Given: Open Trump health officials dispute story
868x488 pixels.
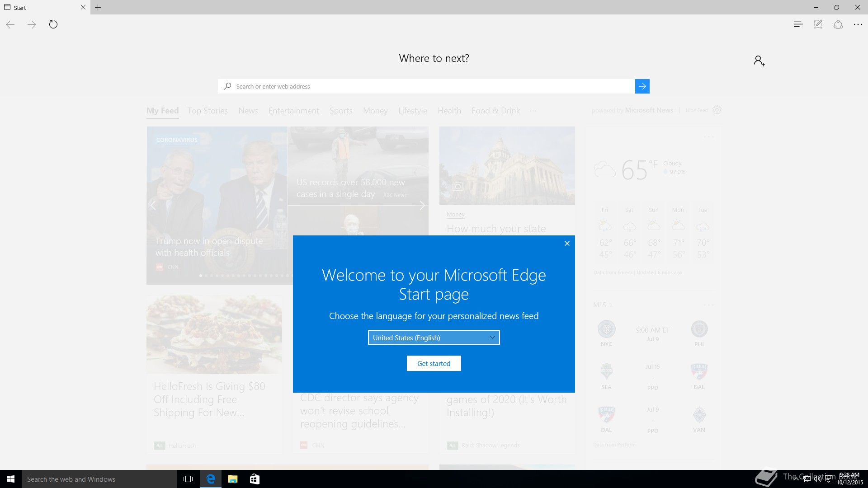Looking at the screenshot, I should [209, 247].
